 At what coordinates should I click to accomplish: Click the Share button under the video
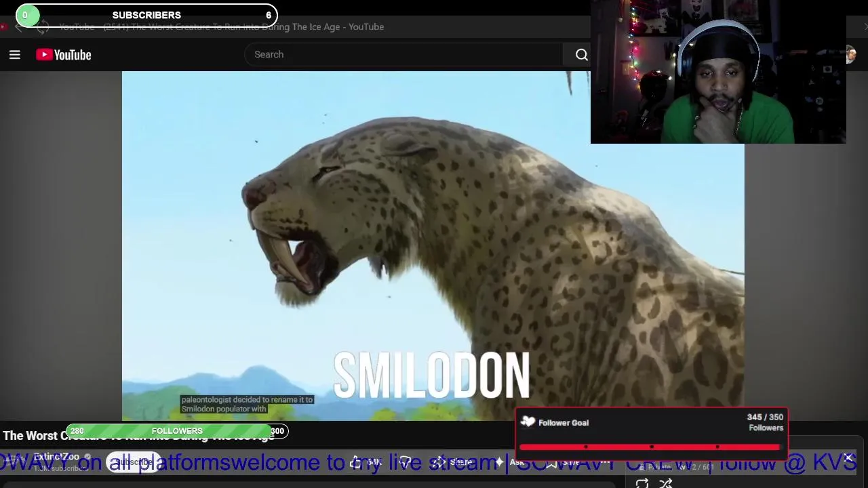coord(454,462)
